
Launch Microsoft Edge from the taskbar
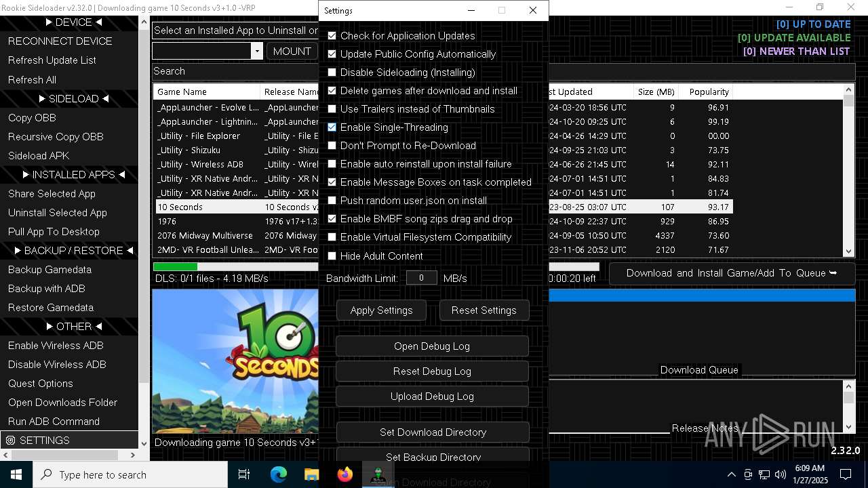279,474
